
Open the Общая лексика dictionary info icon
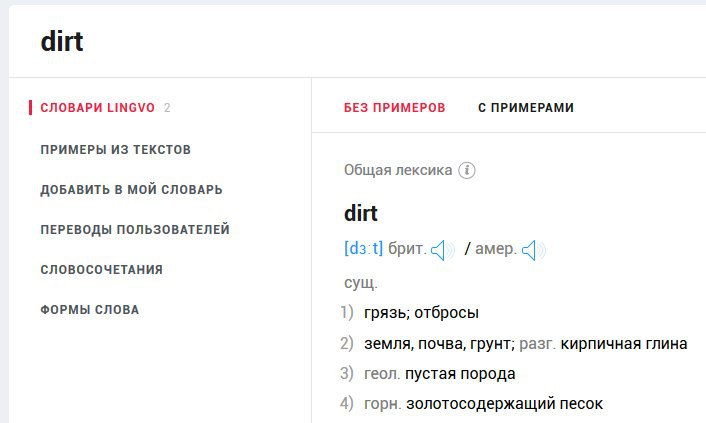click(x=467, y=170)
